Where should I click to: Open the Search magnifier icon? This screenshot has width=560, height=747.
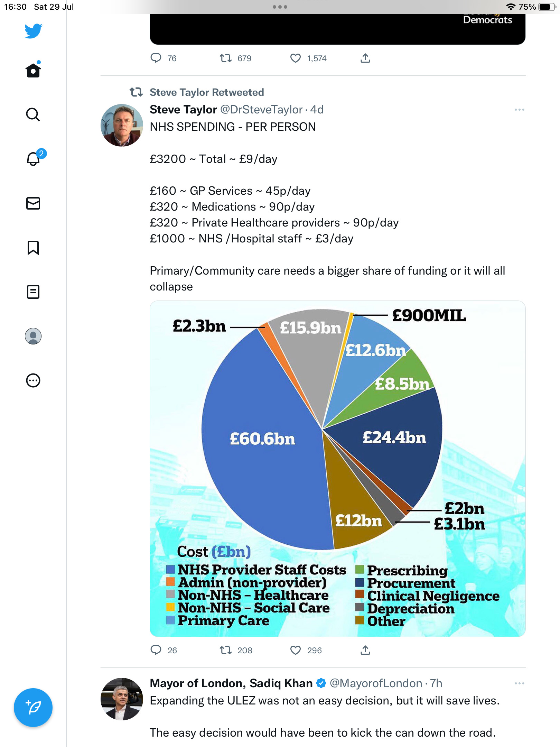(x=33, y=114)
